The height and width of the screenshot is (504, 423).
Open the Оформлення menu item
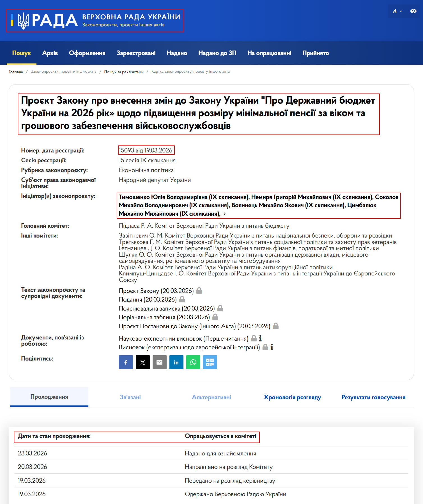[87, 53]
